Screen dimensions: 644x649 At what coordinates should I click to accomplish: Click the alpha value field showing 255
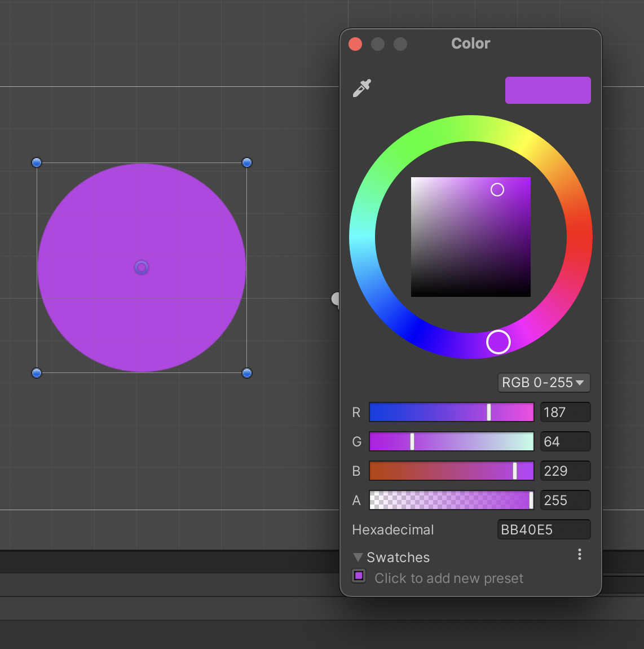pyautogui.click(x=565, y=501)
